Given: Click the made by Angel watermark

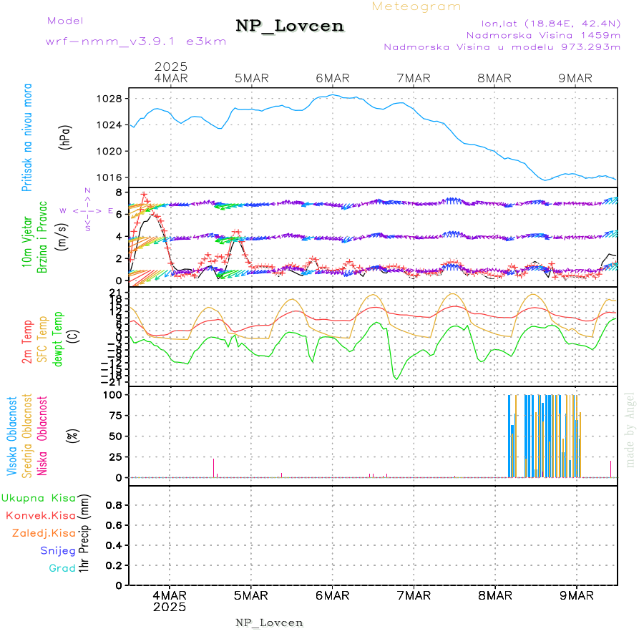Looking at the screenshot, I should pyautogui.click(x=630, y=429).
